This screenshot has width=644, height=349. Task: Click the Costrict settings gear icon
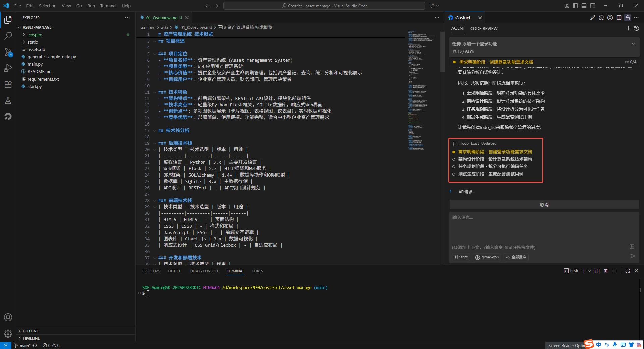[601, 18]
